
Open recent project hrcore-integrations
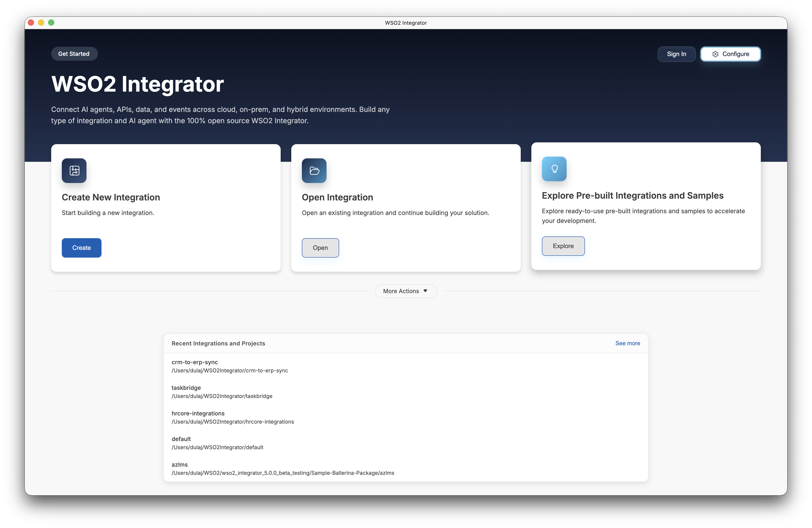(198, 413)
